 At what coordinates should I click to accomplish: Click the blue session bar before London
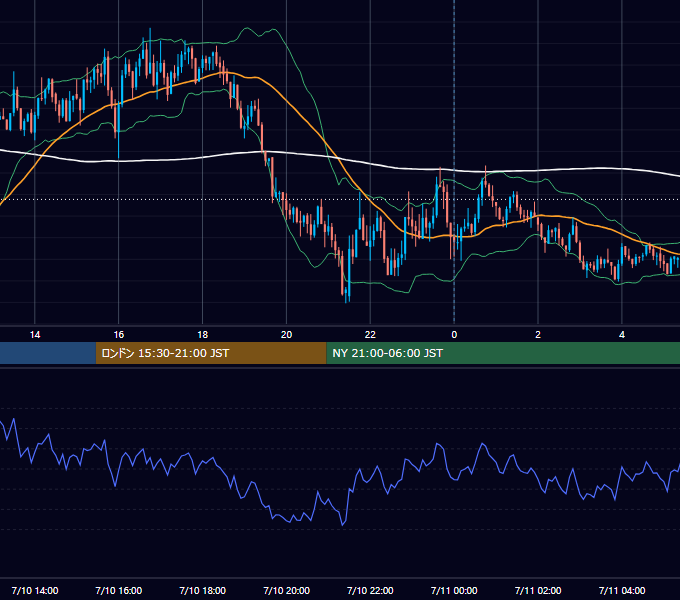click(x=48, y=353)
